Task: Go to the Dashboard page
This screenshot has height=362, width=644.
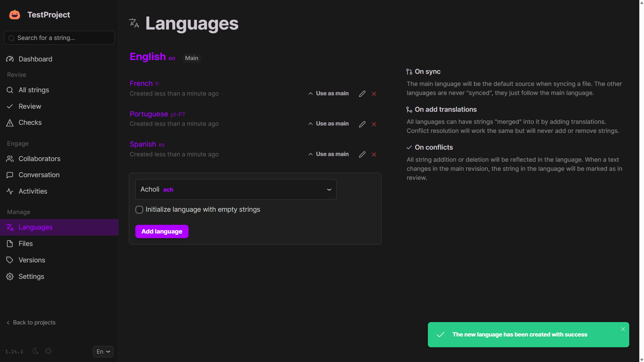Action: coord(35,59)
